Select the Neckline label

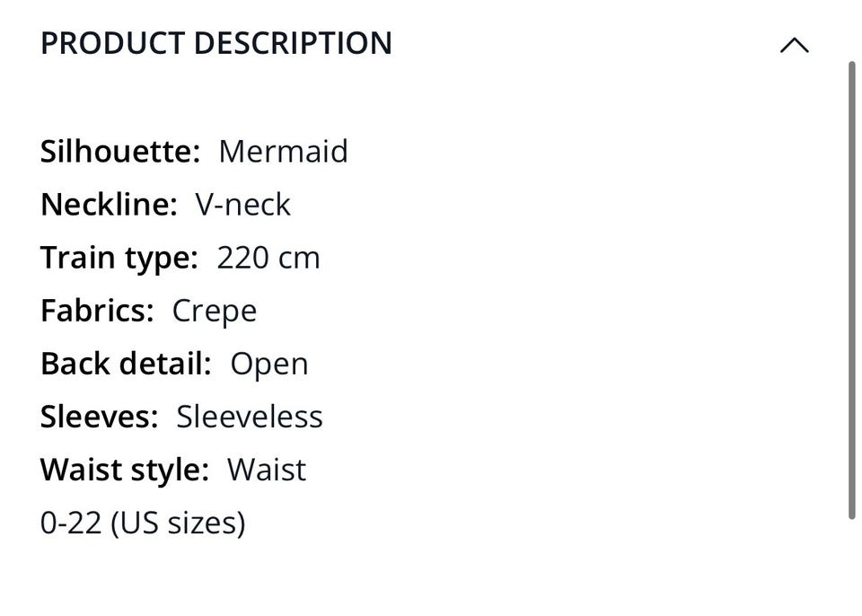point(109,204)
